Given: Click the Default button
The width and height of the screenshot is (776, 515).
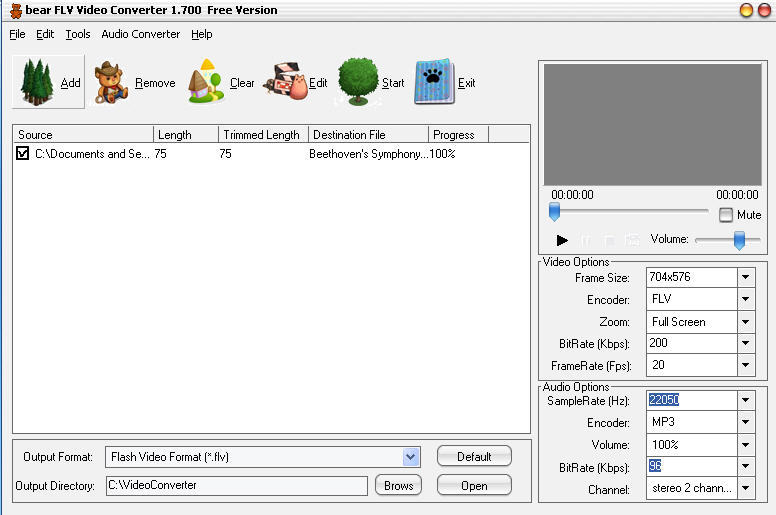Looking at the screenshot, I should coord(474,456).
